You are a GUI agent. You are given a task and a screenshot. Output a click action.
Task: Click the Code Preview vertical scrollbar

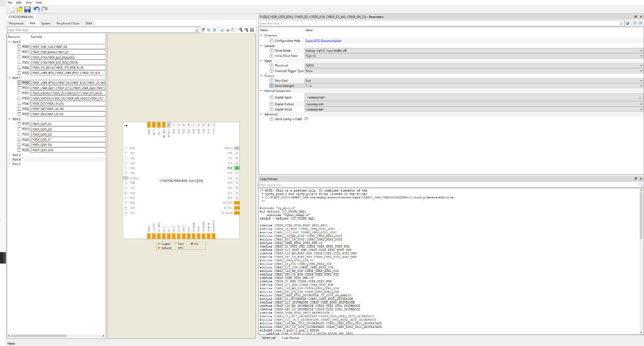pyautogui.click(x=641, y=215)
